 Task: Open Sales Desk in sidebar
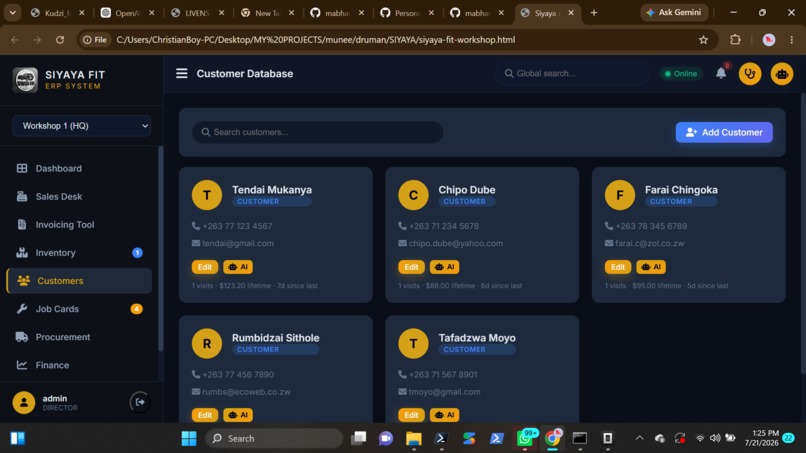click(80, 196)
